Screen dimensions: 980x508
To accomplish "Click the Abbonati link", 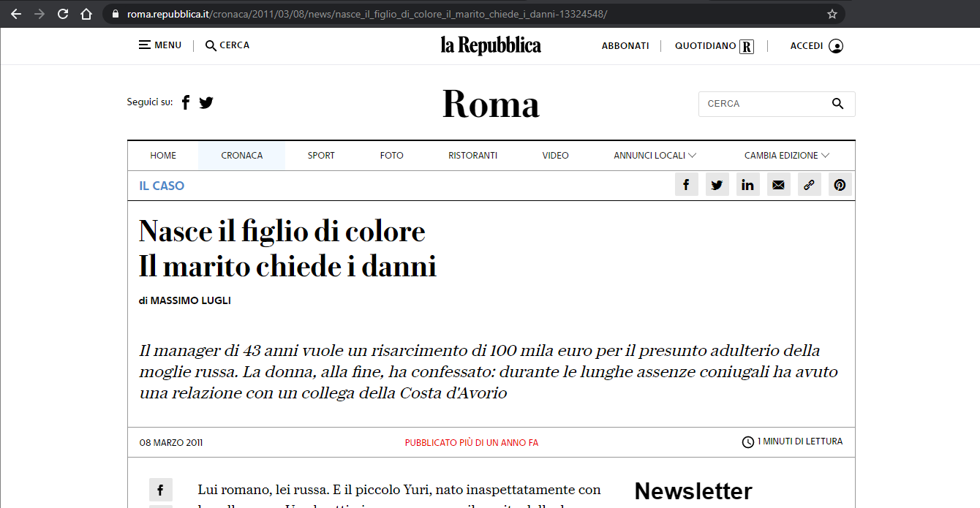I will click(x=625, y=46).
